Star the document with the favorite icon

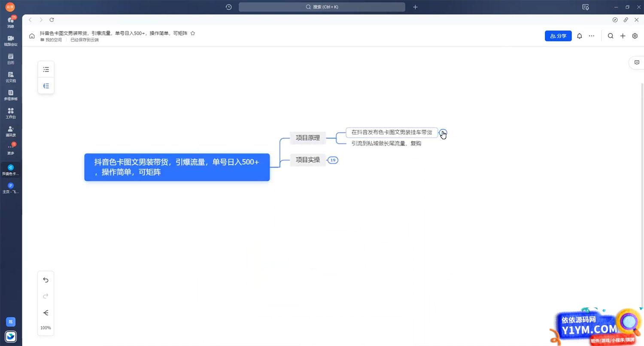(193, 33)
